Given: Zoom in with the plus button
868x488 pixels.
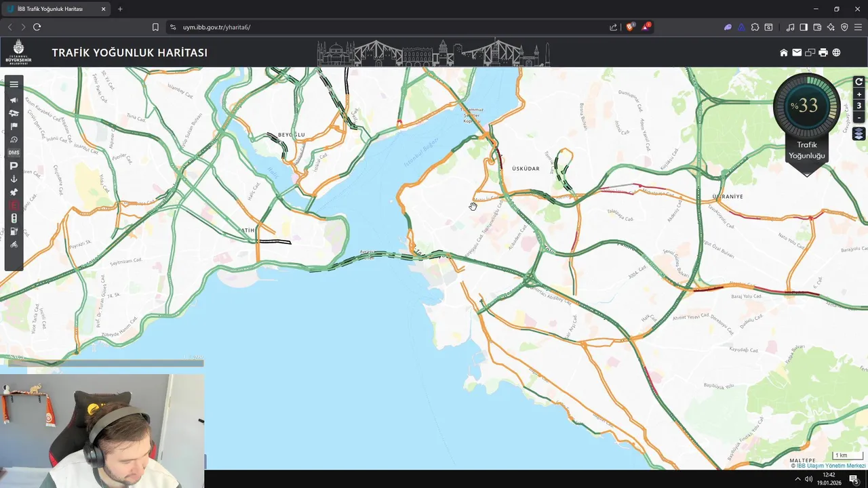Looking at the screenshot, I should 859,94.
